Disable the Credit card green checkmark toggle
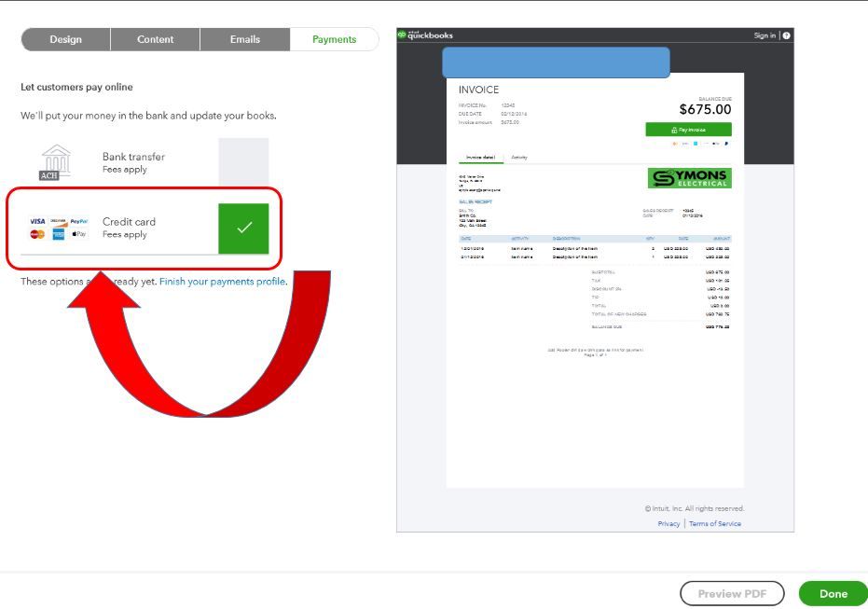The width and height of the screenshot is (868, 609). 243,228
